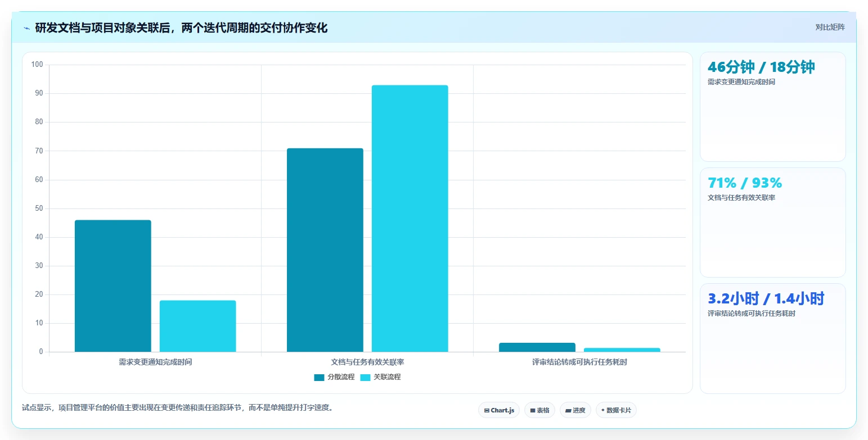Image resolution: width=868 pixels, height=440 pixels.
Task: Click the 分散流程 bar for 评审结论转成可执行任务耗时
Action: tap(537, 347)
